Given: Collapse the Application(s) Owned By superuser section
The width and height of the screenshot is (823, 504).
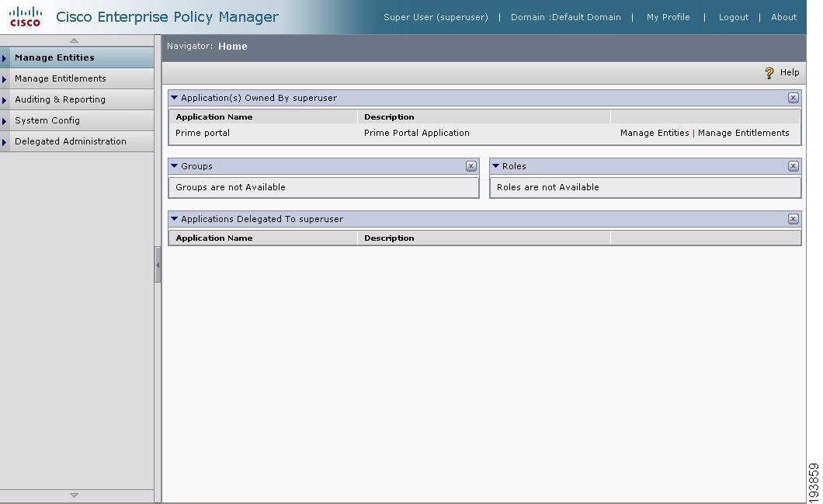Looking at the screenshot, I should [174, 98].
